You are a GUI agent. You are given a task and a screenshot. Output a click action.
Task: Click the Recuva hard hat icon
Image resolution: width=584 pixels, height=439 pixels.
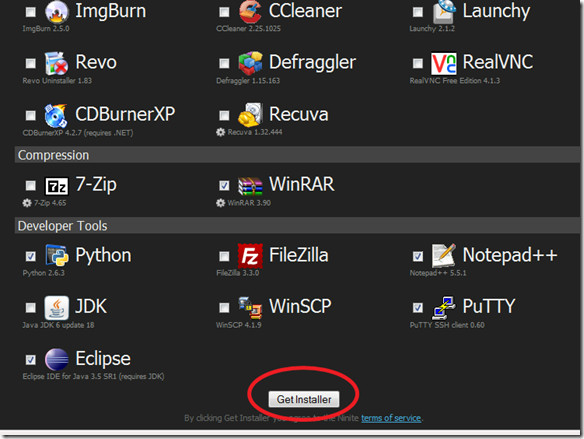[x=250, y=115]
